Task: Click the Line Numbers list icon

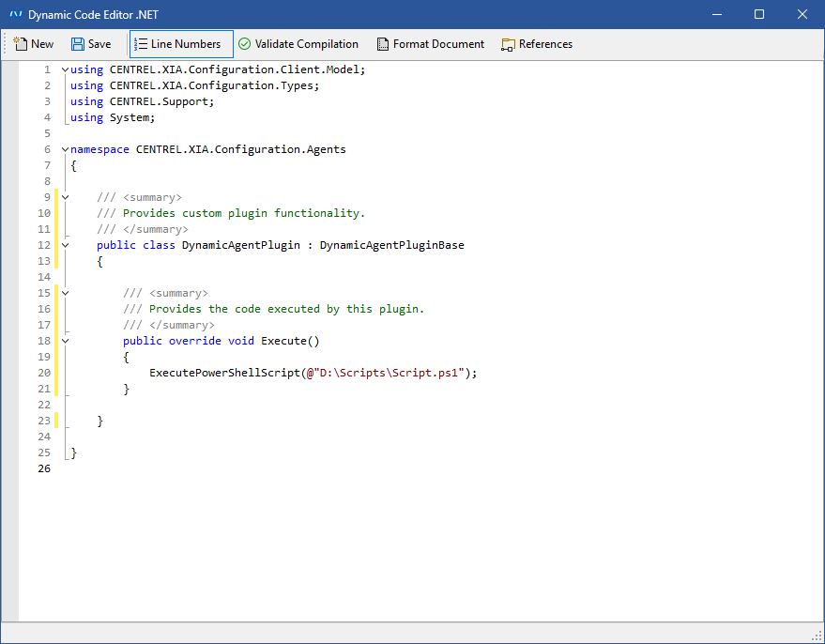Action: [141, 44]
